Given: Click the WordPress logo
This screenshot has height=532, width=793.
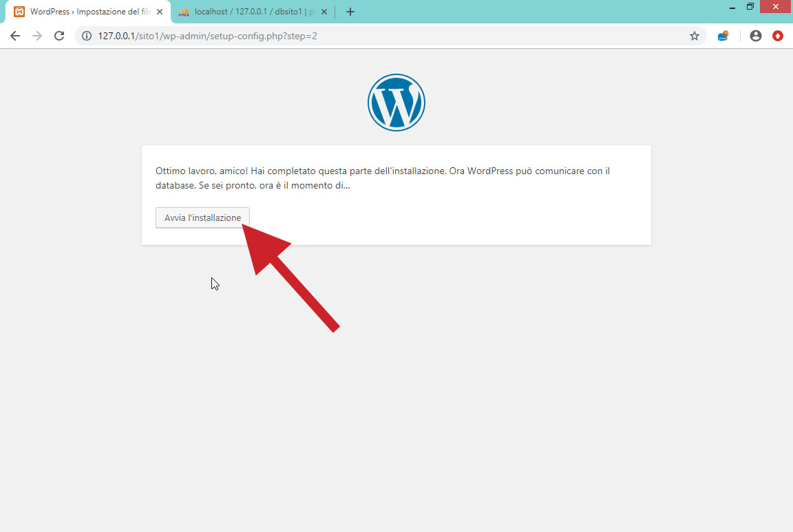Looking at the screenshot, I should 396,103.
